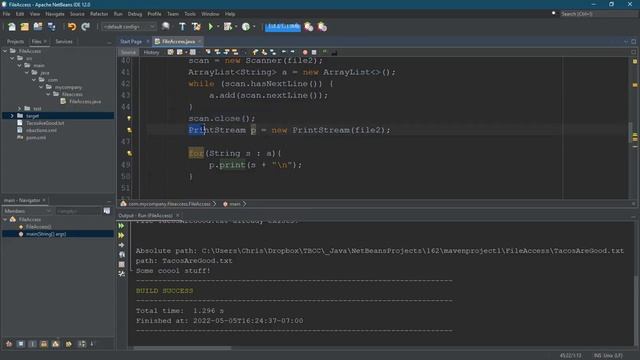The width and height of the screenshot is (640, 360).
Task: Switch to the Services tab
Action: coord(64,42)
